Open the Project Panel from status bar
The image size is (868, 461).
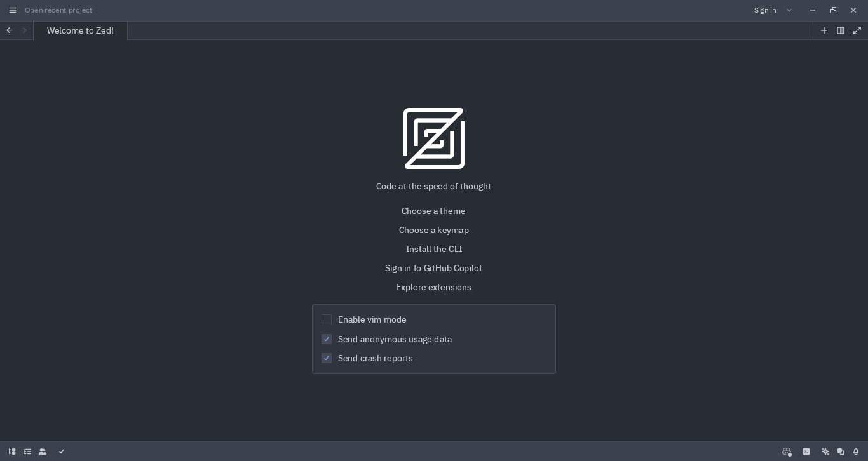pyautogui.click(x=12, y=451)
